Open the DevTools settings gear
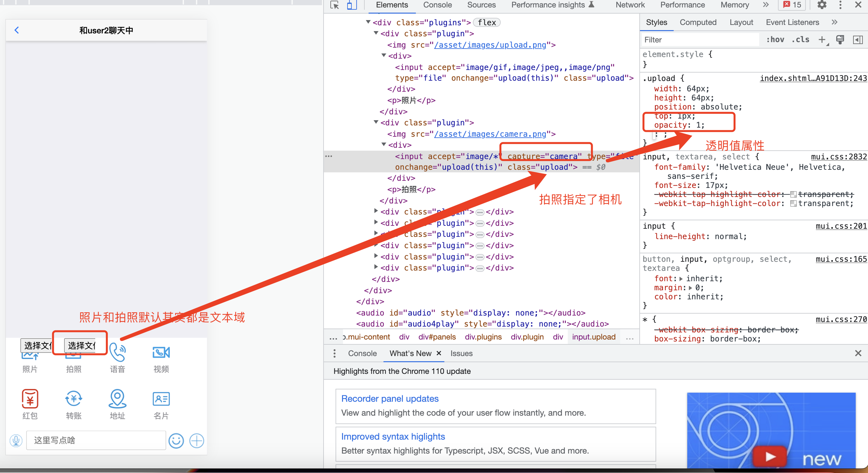The height and width of the screenshot is (473, 868). 822,5
